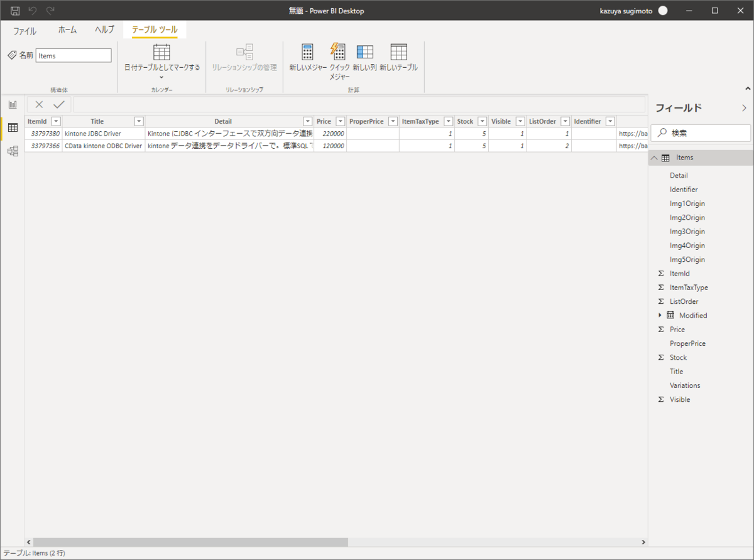Collapse the ribbon using the up chevron
Viewport: 754px width, 560px height.
pos(747,89)
